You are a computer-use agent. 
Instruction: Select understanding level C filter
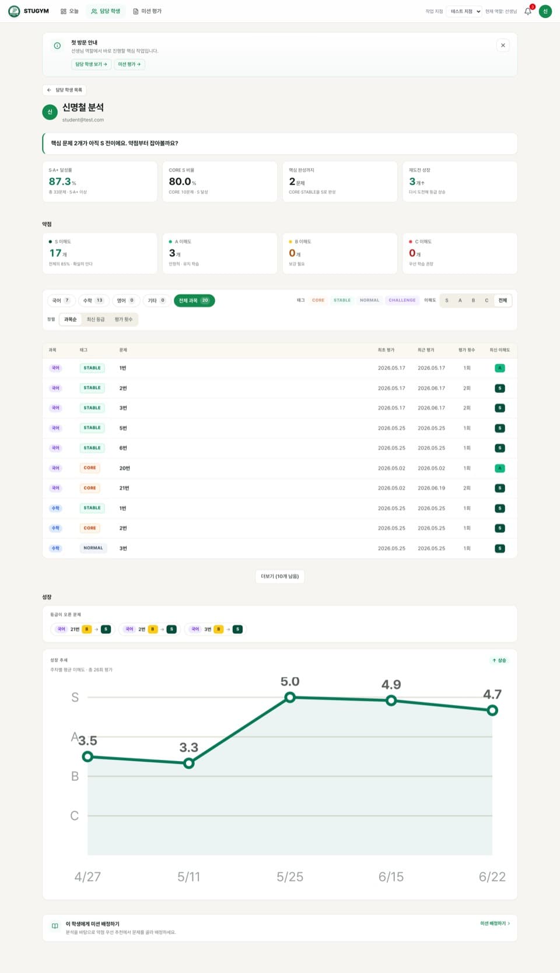(487, 301)
